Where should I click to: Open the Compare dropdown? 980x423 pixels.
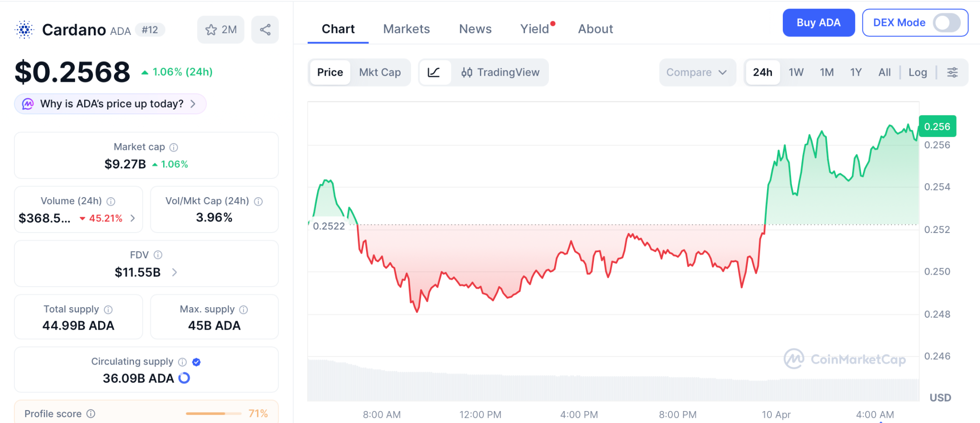coord(697,72)
